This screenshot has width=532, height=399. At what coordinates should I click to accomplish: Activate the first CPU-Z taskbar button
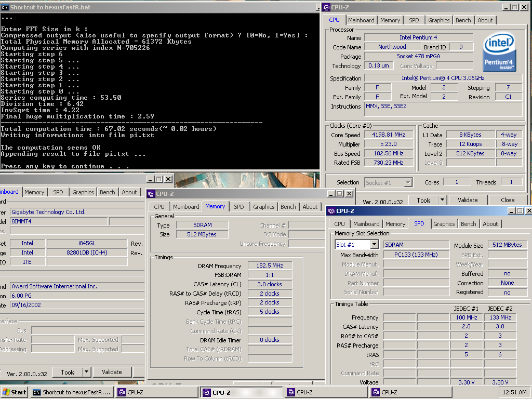[156, 392]
